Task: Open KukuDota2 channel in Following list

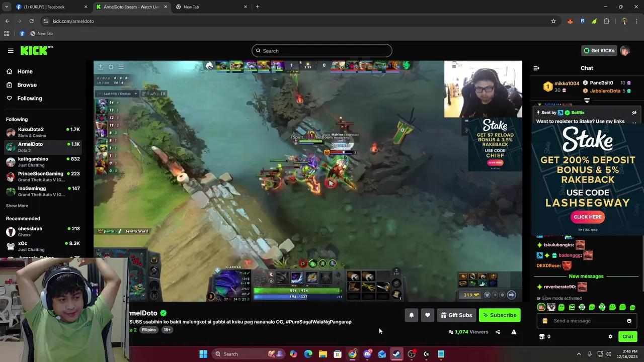Action: (43, 132)
